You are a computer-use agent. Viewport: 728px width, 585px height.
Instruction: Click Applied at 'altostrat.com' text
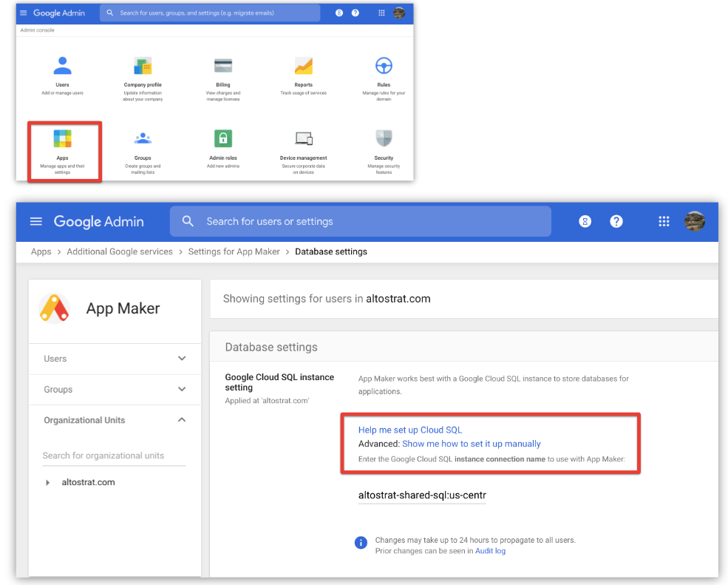point(267,401)
